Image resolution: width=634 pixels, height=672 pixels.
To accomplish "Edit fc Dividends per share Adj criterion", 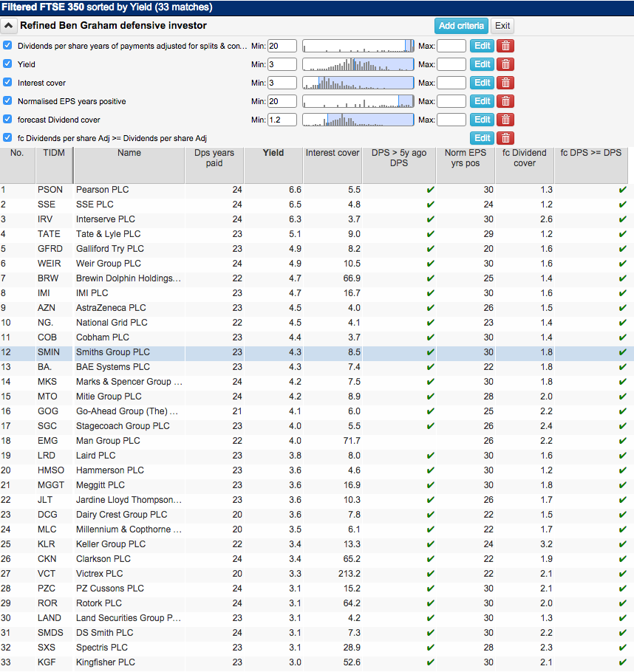I will click(x=482, y=138).
